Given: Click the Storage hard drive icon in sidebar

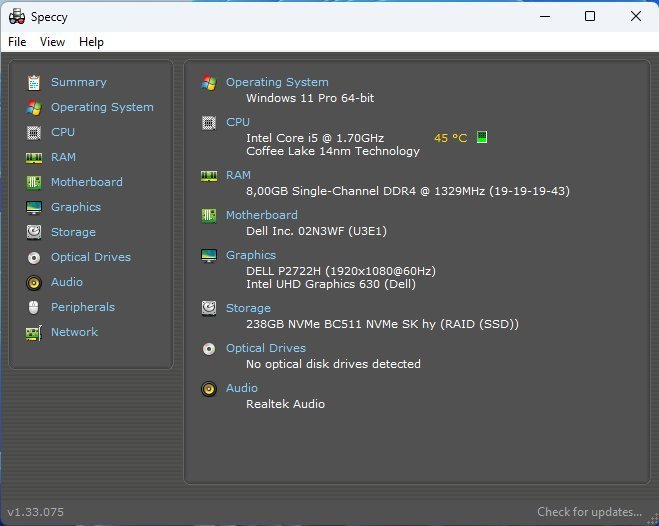Looking at the screenshot, I should 34,232.
